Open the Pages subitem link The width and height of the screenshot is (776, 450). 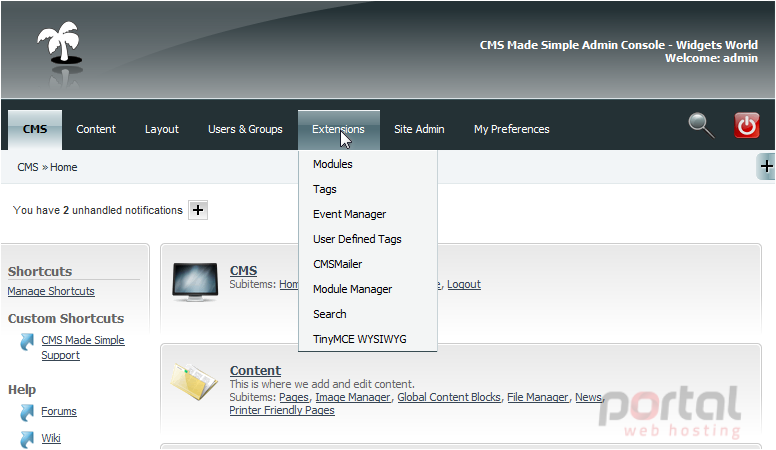coord(294,397)
